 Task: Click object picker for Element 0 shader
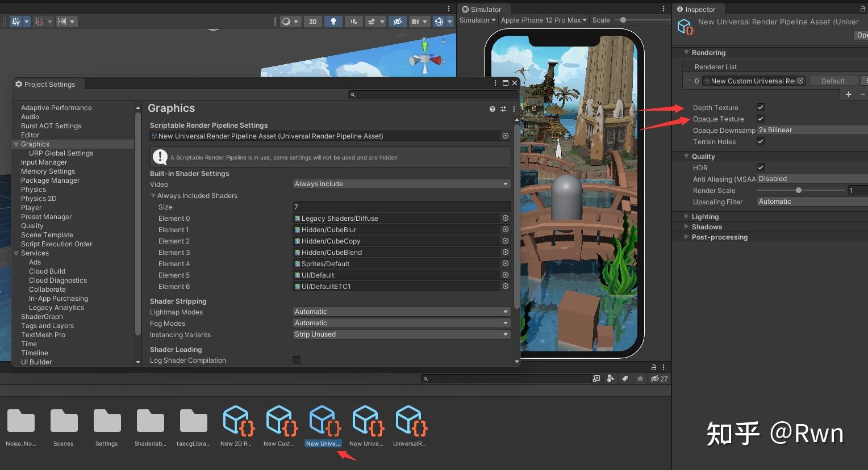point(505,218)
